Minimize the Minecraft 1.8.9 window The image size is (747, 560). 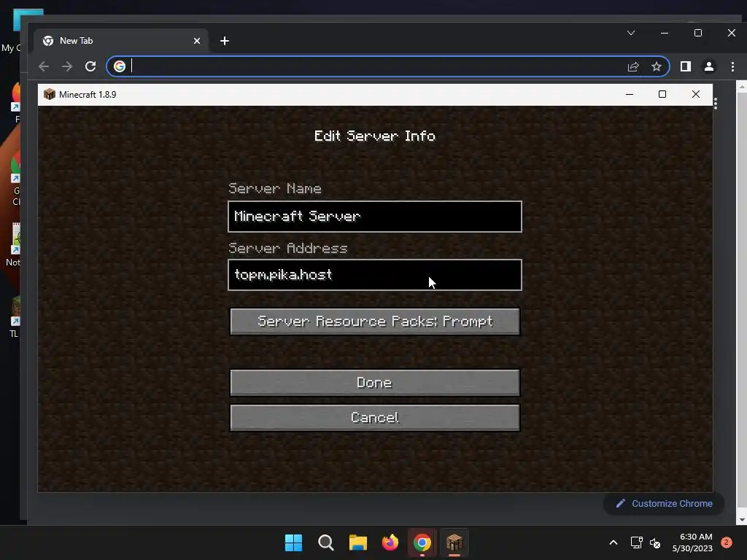point(630,94)
